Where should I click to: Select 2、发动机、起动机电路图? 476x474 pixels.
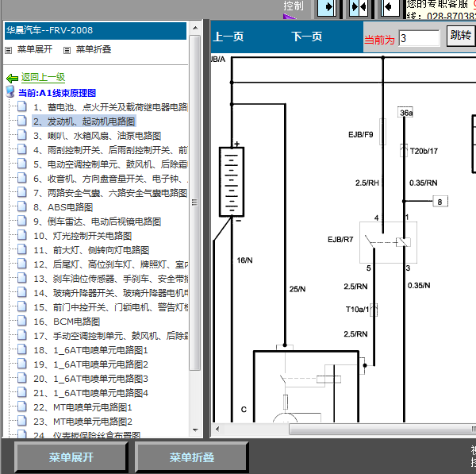tap(84, 121)
